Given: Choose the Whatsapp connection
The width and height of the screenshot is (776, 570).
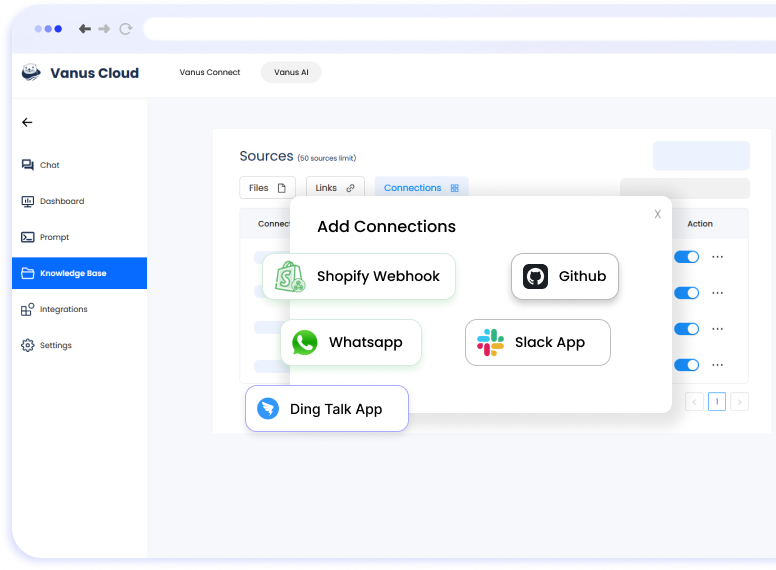Looking at the screenshot, I should click(x=351, y=342).
